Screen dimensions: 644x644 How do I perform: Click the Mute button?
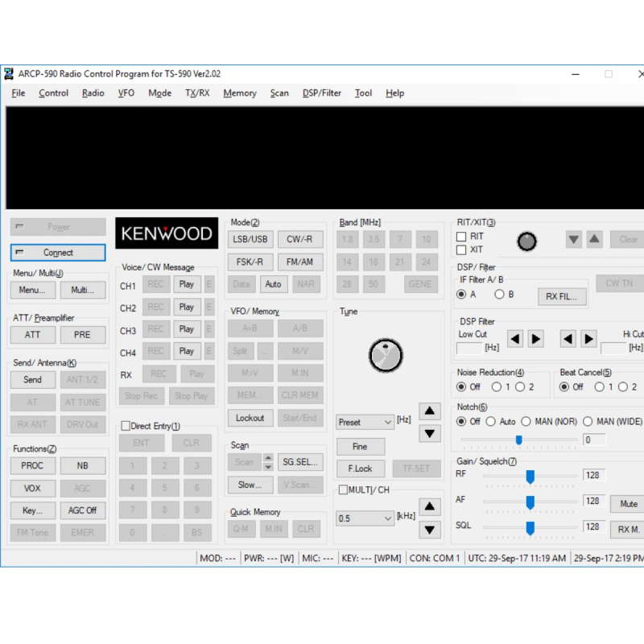629,504
